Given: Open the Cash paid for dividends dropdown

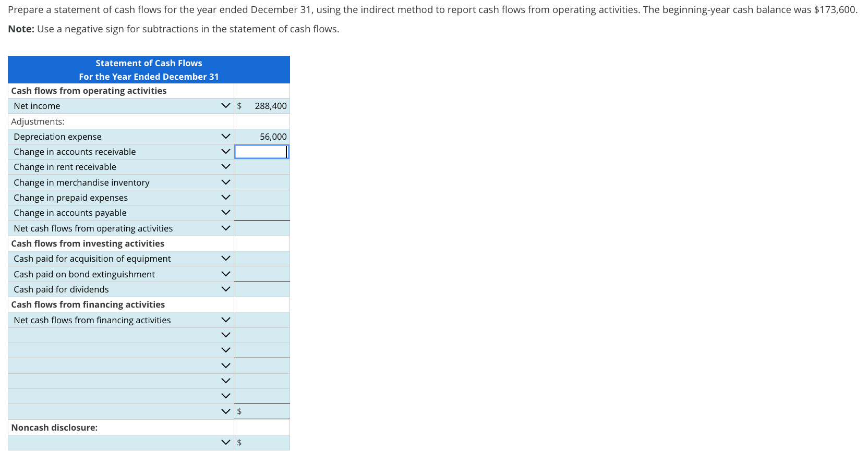Looking at the screenshot, I should coord(225,289).
